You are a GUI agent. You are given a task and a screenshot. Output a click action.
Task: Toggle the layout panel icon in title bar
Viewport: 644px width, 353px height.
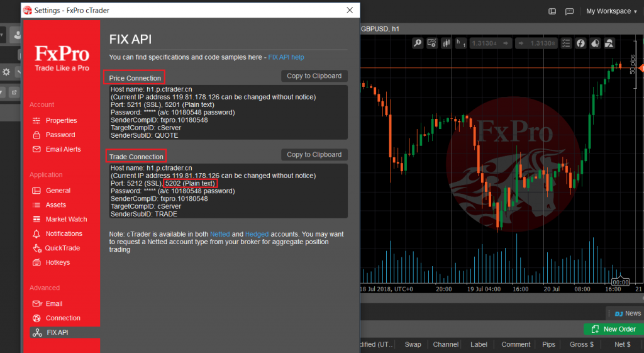click(552, 11)
